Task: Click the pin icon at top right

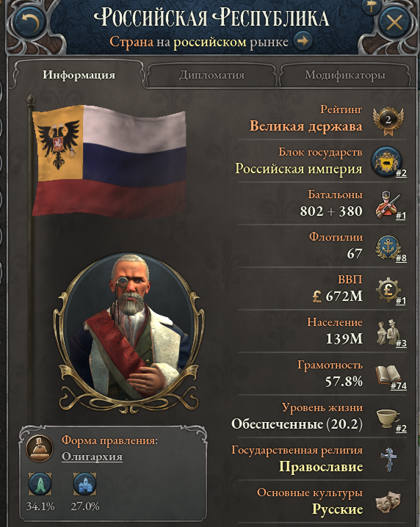Action: [x=372, y=7]
